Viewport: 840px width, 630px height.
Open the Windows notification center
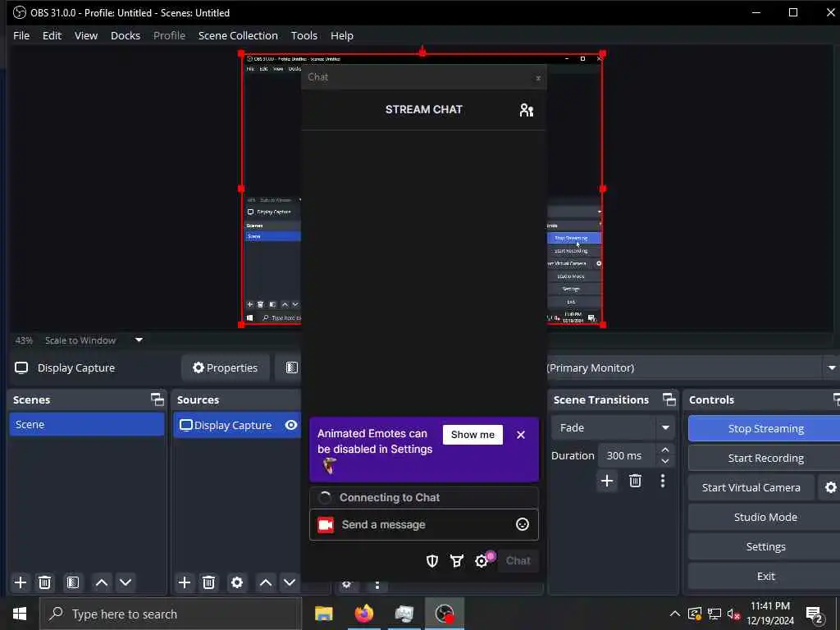coord(815,614)
